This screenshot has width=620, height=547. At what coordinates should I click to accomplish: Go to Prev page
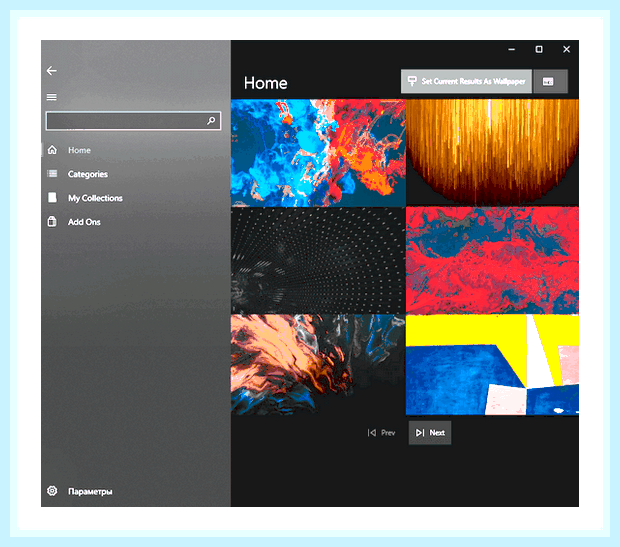tap(381, 433)
